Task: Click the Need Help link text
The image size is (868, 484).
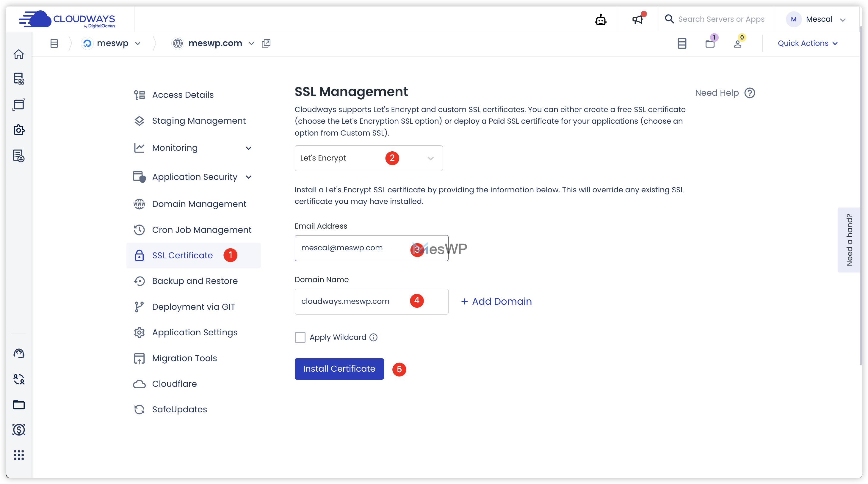Action: coord(717,93)
